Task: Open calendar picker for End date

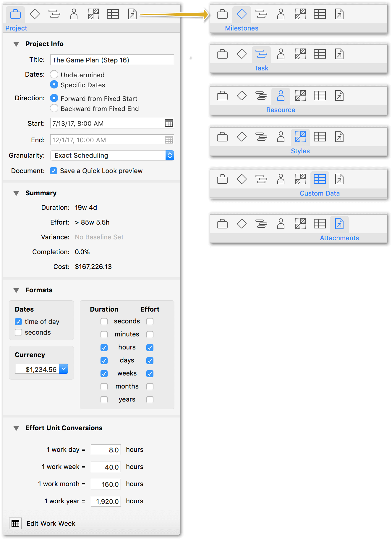Action: (x=169, y=140)
